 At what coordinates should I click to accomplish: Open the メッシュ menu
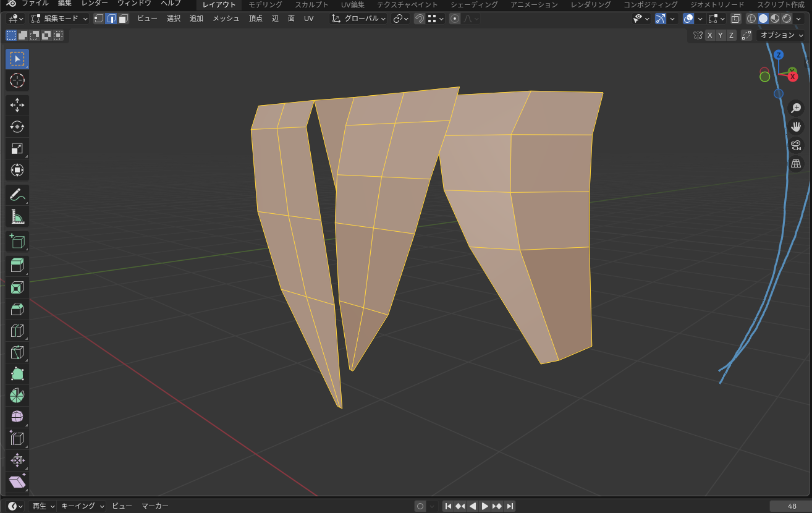[x=226, y=19]
